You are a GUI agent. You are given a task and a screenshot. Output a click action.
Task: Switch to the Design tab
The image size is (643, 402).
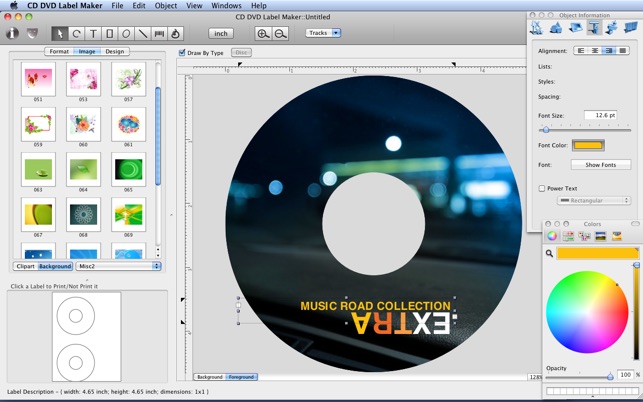click(x=115, y=51)
